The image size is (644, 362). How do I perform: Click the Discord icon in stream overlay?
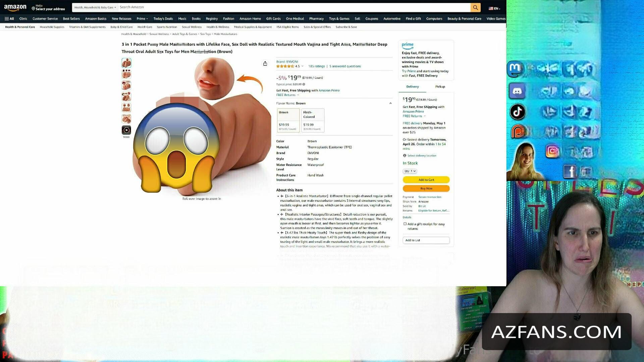(x=517, y=91)
